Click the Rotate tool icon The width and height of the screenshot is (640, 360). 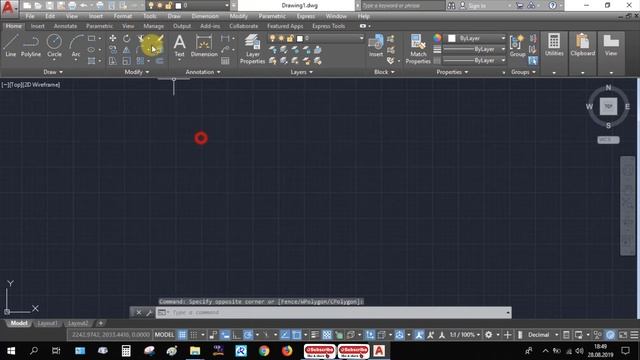127,38
